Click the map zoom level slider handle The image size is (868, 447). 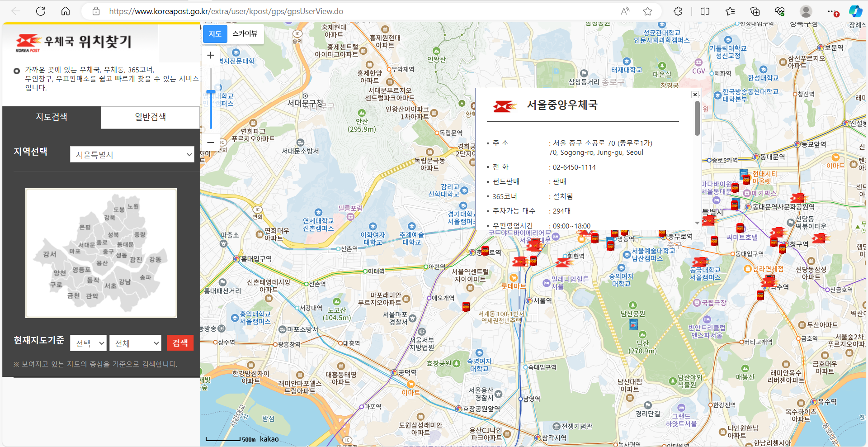(x=211, y=92)
